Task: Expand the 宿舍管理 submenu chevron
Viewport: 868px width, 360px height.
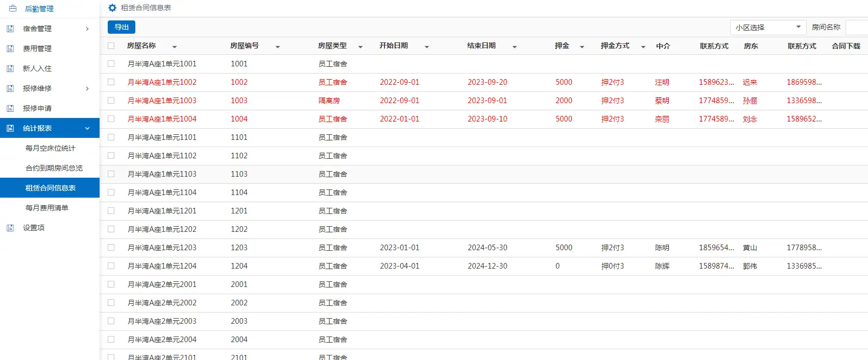Action: [x=87, y=29]
